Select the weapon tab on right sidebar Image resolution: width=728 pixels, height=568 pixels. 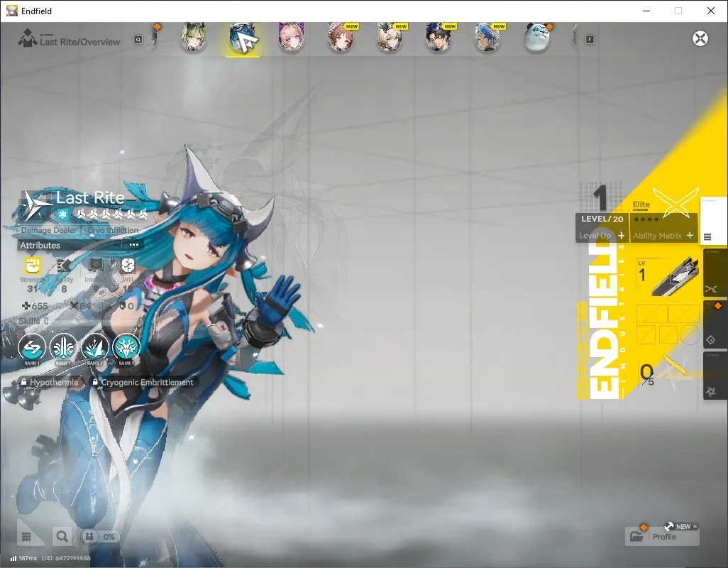pos(715,273)
